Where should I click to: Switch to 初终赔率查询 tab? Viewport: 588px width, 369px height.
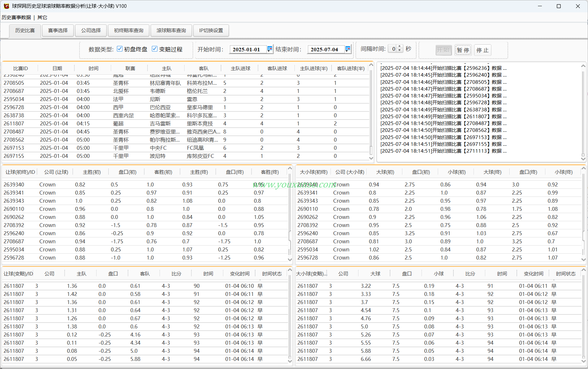pos(129,31)
